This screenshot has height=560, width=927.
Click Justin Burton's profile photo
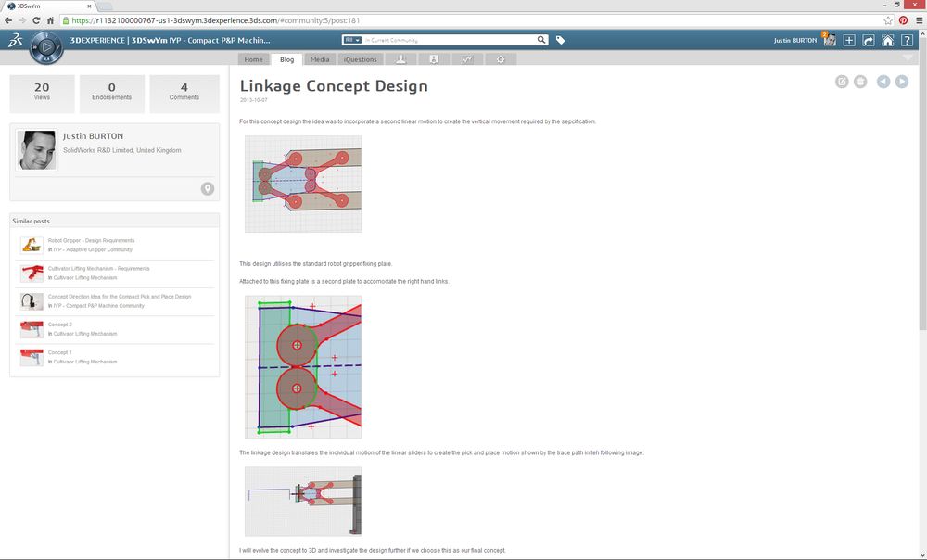pos(37,150)
